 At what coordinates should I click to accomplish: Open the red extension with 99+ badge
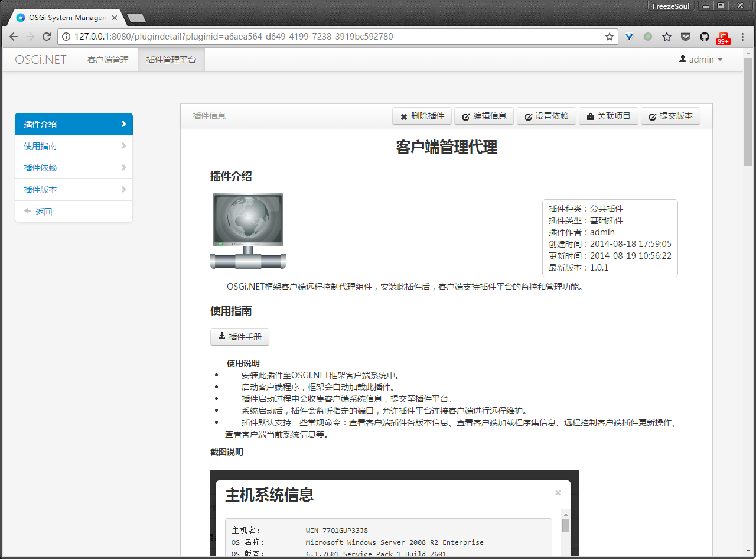(x=724, y=38)
